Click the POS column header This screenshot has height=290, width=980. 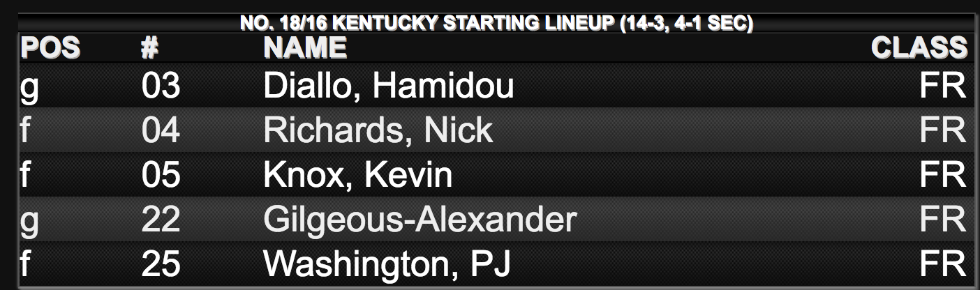coord(50,48)
